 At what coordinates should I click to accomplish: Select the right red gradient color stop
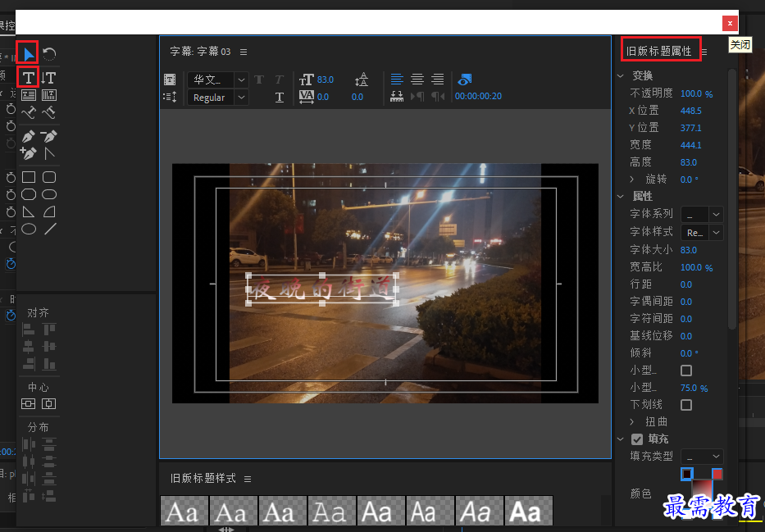click(717, 474)
